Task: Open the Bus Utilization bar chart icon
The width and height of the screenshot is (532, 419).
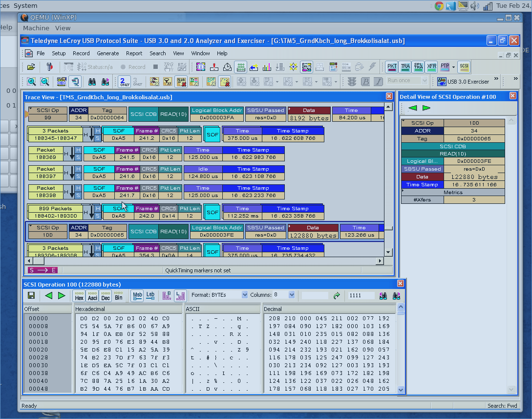Action: coord(267,67)
